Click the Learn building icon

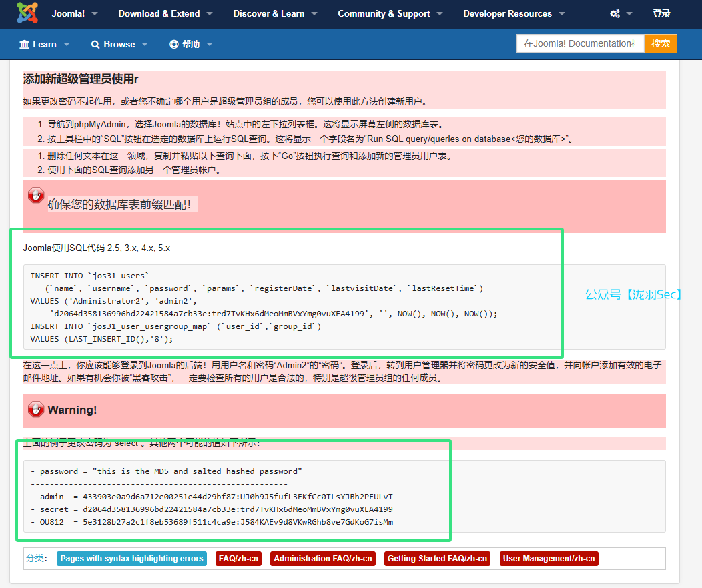[25, 44]
